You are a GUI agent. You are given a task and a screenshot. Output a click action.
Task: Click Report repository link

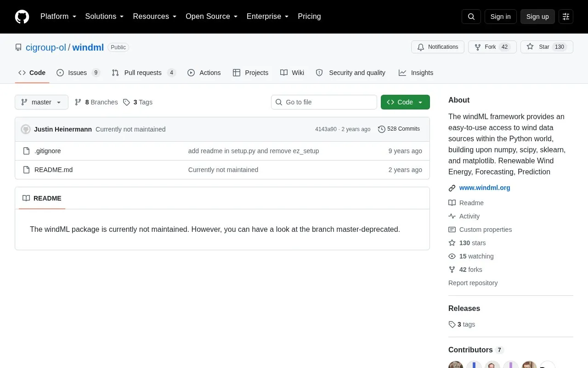click(x=473, y=283)
